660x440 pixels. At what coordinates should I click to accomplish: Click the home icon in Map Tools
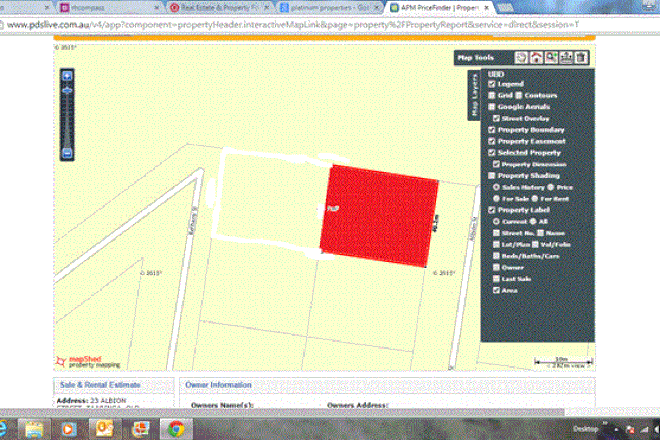click(x=536, y=58)
